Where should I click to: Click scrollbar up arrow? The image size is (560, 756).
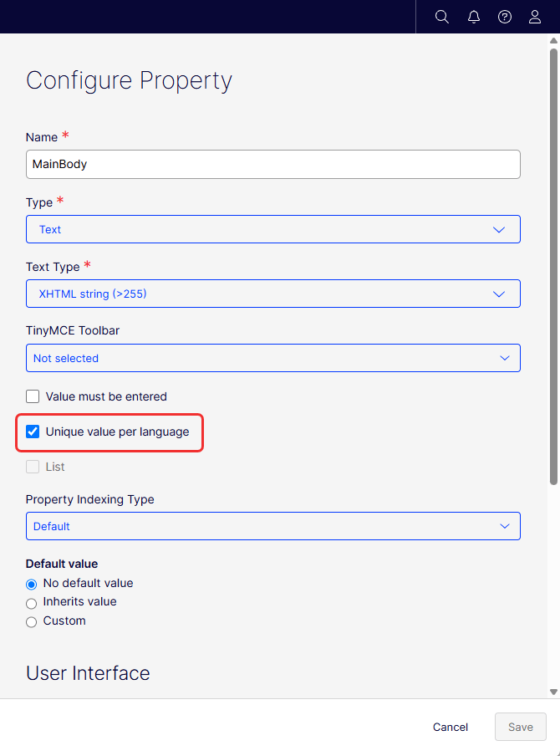[x=553, y=40]
